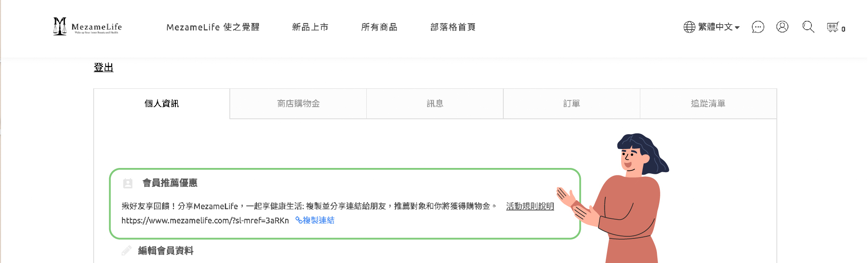The height and width of the screenshot is (263, 868).
Task: Click the 會員推薦優惠 heading
Action: tap(170, 183)
